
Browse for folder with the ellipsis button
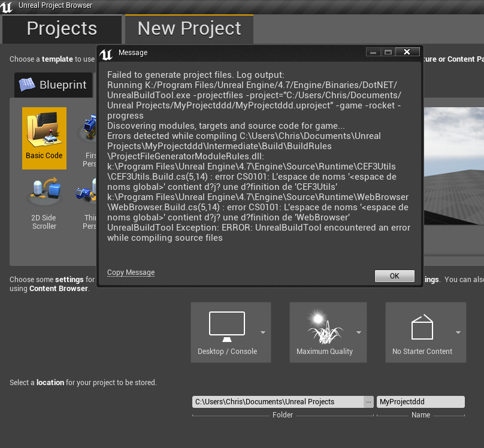pyautogui.click(x=368, y=402)
